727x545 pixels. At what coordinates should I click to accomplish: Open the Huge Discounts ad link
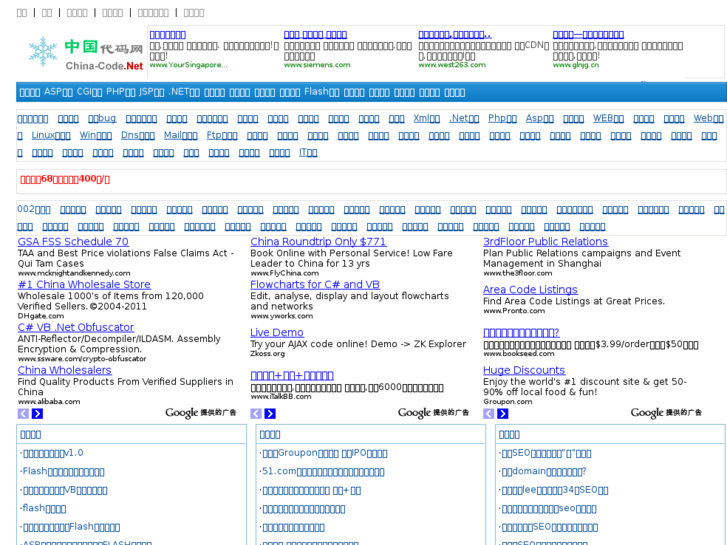point(524,370)
